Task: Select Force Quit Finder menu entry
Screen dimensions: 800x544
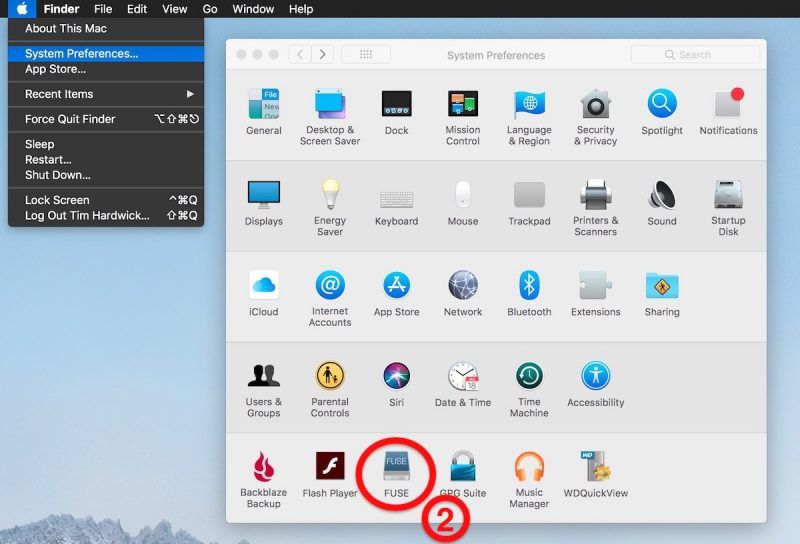Action: coord(70,119)
